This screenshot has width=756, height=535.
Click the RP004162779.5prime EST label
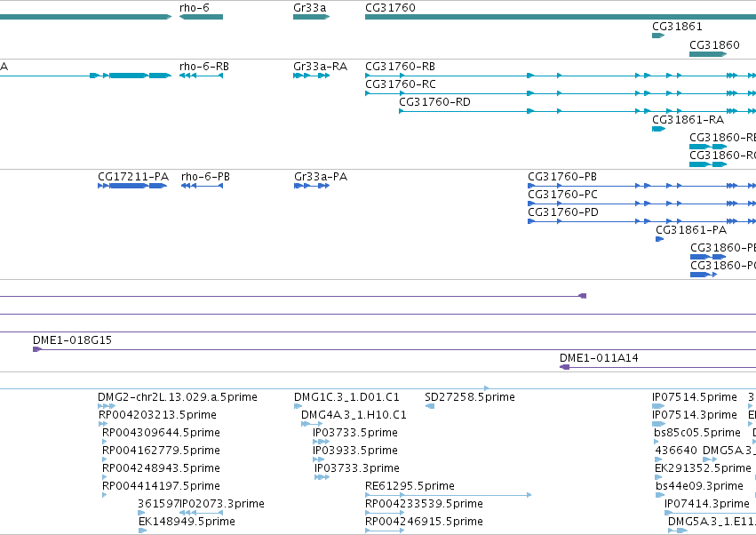click(161, 451)
